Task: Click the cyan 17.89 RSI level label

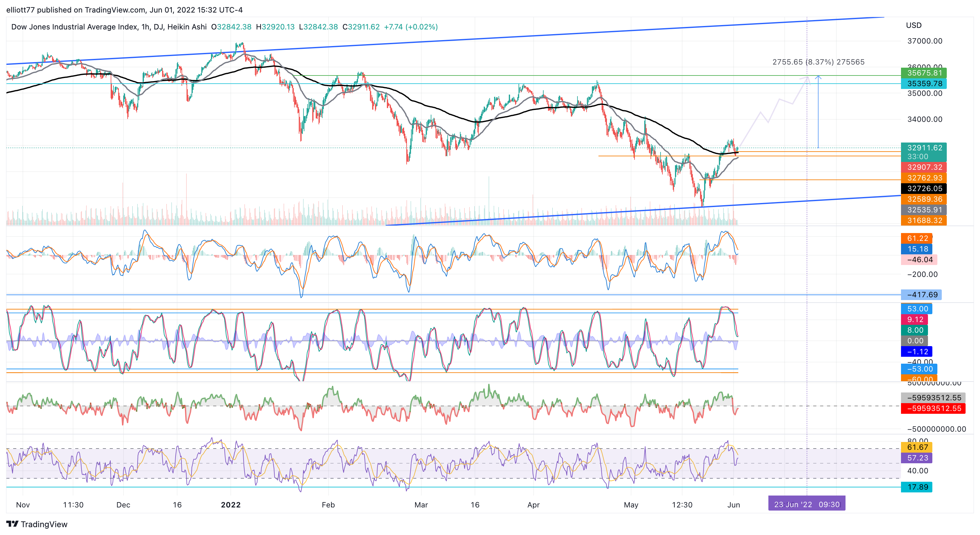Action: point(916,487)
